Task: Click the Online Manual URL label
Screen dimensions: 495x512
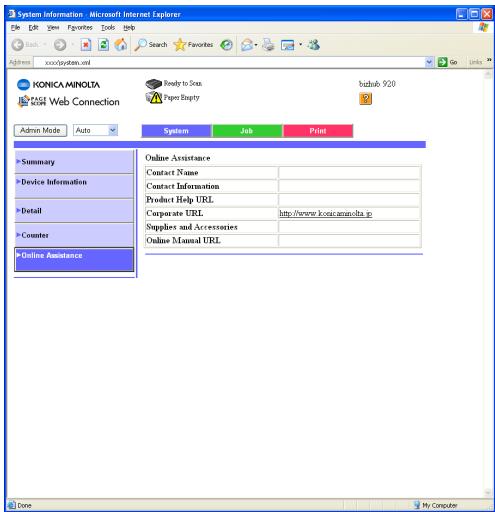Action: tap(183, 240)
